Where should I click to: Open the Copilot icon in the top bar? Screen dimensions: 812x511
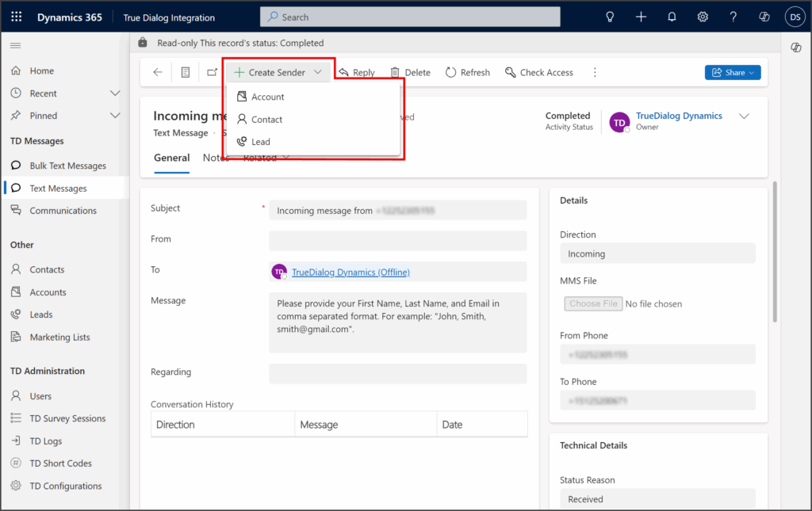pyautogui.click(x=764, y=17)
